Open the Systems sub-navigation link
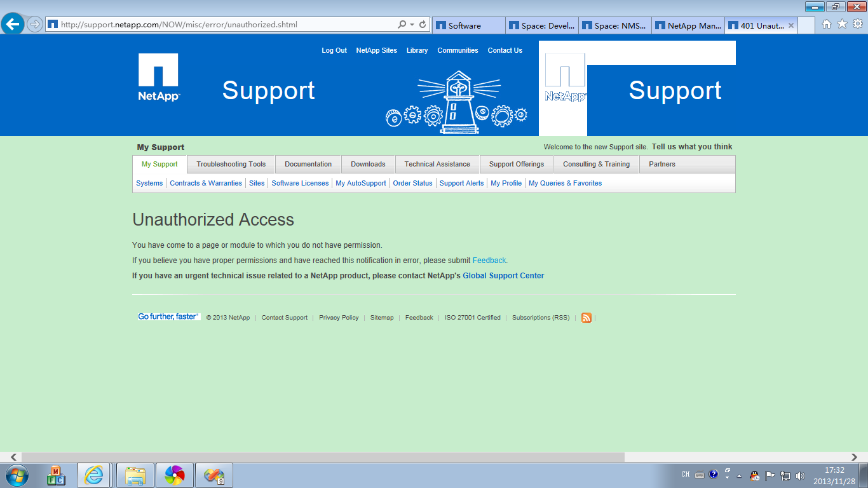The height and width of the screenshot is (488, 868). pyautogui.click(x=149, y=183)
